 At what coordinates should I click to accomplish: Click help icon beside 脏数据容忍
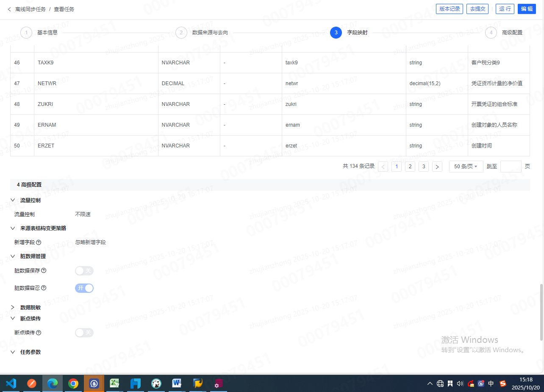[44, 288]
